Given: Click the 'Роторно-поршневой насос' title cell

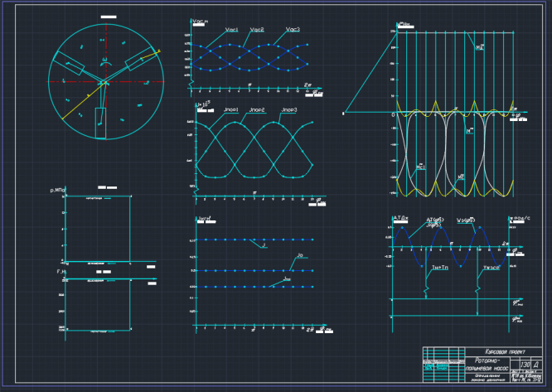Looking at the screenshot, I should click(487, 364).
